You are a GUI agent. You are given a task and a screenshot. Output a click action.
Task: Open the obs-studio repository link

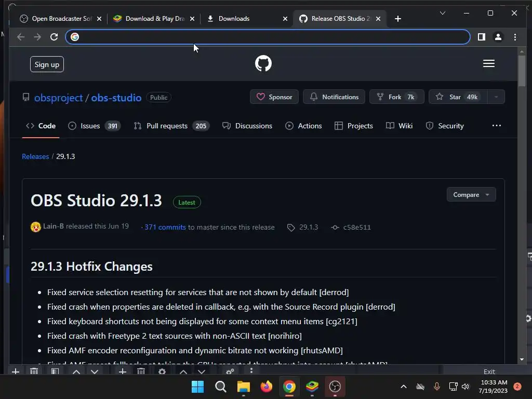click(x=116, y=98)
